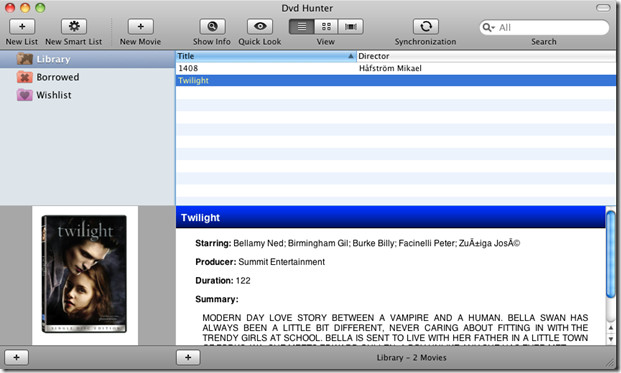Open the search filter dropdown magnifier
Screen dimensions: 621x373
point(488,27)
